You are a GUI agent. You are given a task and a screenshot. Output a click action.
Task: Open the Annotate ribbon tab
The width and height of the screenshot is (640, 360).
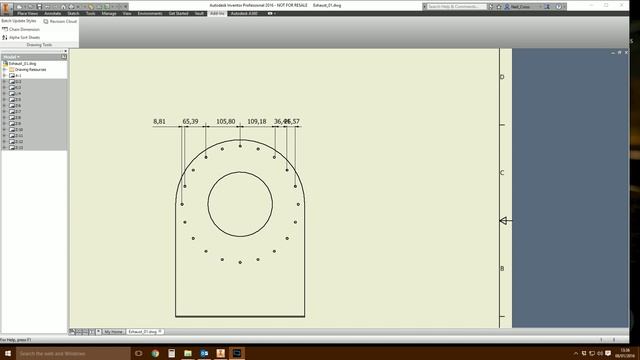tap(53, 13)
